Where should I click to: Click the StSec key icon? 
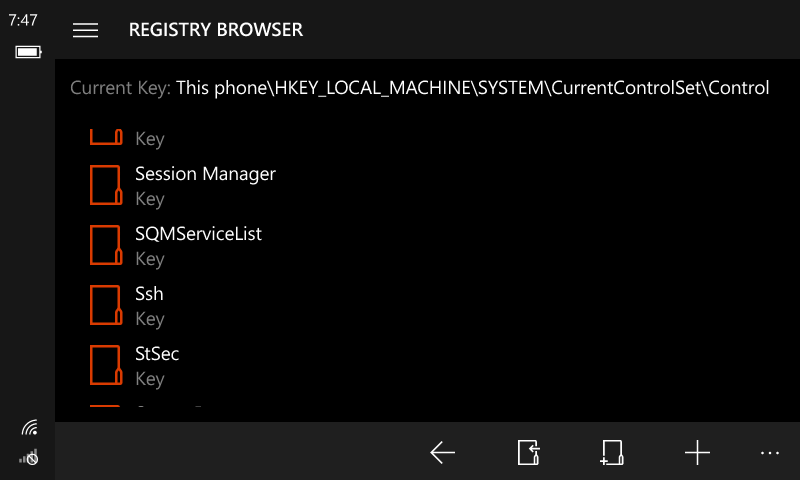click(105, 365)
